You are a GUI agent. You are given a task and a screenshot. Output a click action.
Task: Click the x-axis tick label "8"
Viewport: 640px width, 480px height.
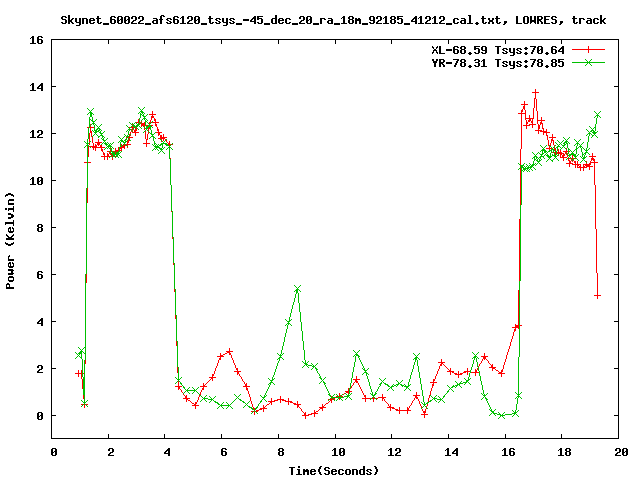(280, 452)
